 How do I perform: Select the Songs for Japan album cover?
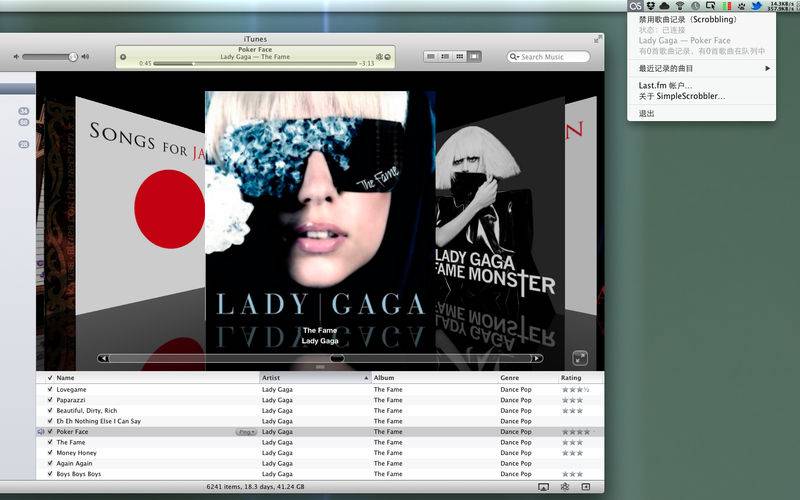click(140, 207)
